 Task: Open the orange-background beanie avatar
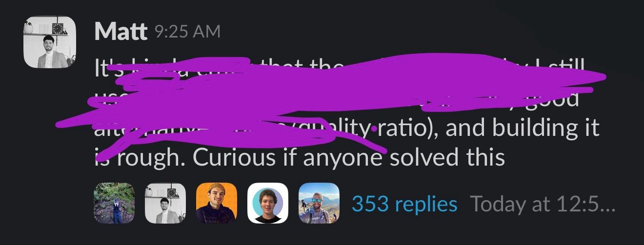(x=217, y=203)
